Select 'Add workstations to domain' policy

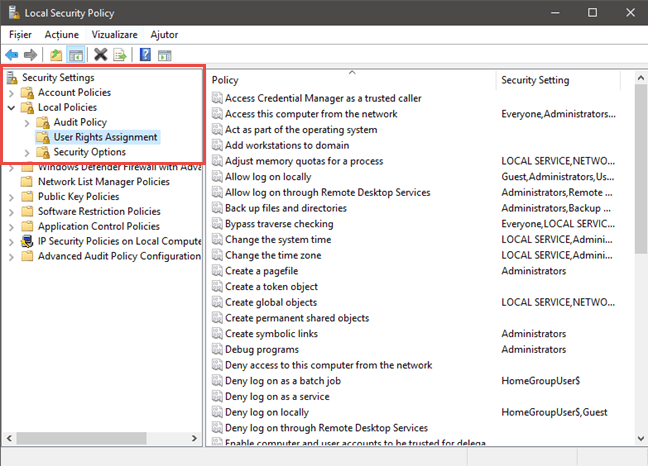click(x=287, y=145)
